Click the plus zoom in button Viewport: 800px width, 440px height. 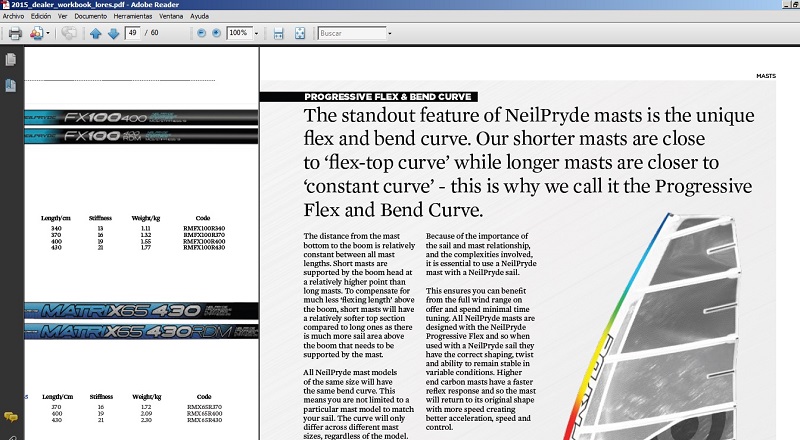point(216,33)
